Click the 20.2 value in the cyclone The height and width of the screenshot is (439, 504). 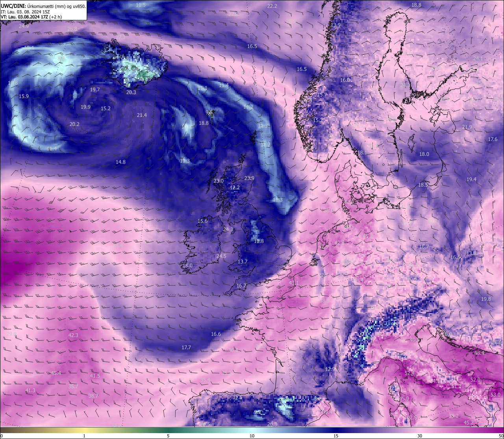74,124
